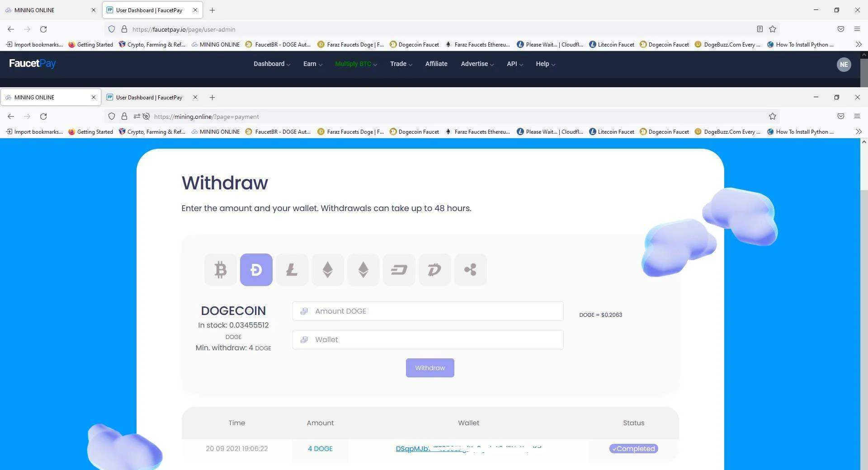Screen dimensions: 868x470
Task: Click Import bookmarks in the mining.online window
Action: pyautogui.click(x=34, y=132)
